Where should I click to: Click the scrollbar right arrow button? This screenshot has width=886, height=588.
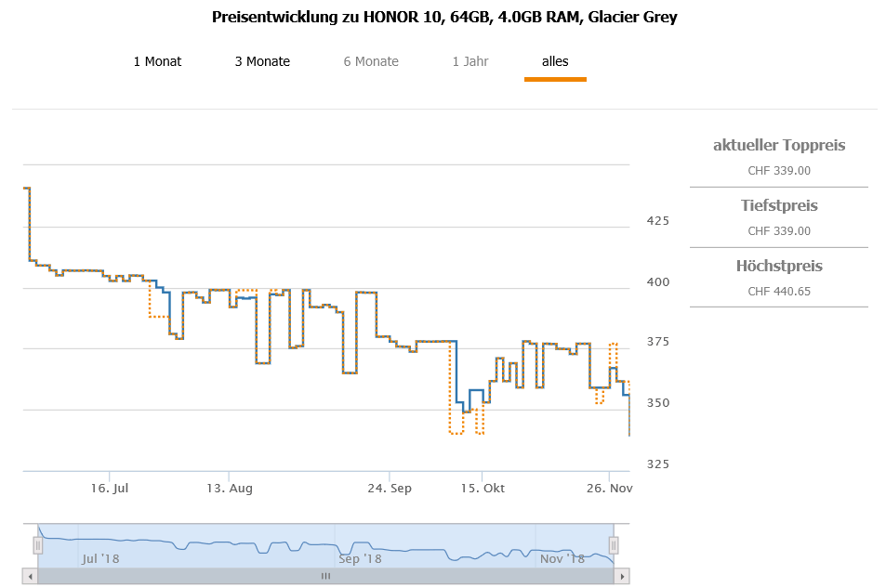[622, 576]
